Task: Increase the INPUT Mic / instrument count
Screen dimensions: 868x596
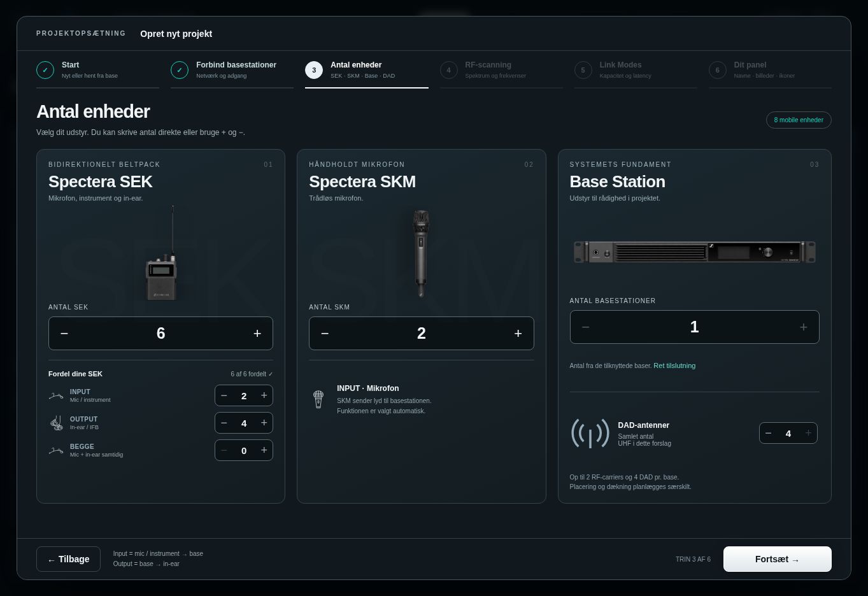Action: click(264, 395)
